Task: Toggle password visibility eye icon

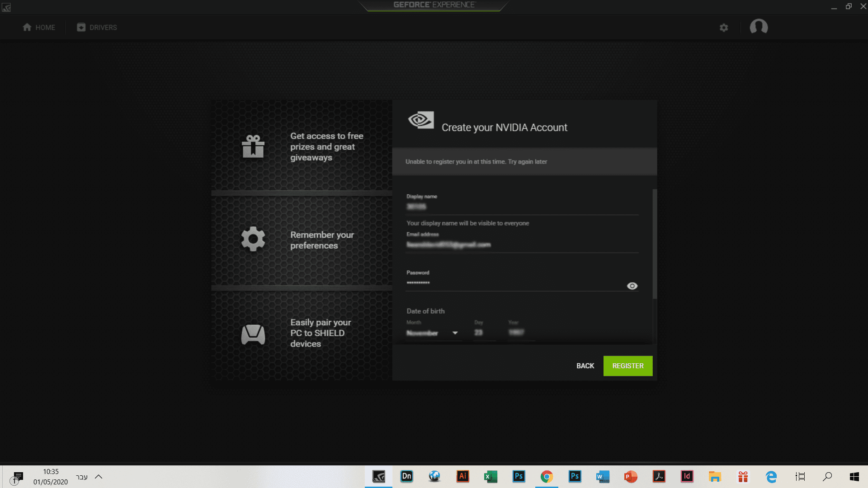Action: tap(632, 286)
